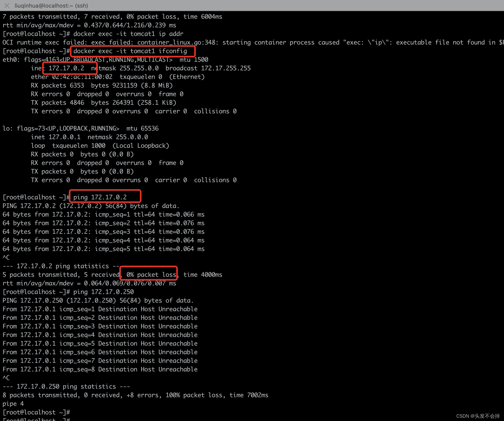Screen dimensions: 504x421
Task: Click the empty prompt after 'pipe 4'
Action: pyautogui.click(x=36, y=412)
